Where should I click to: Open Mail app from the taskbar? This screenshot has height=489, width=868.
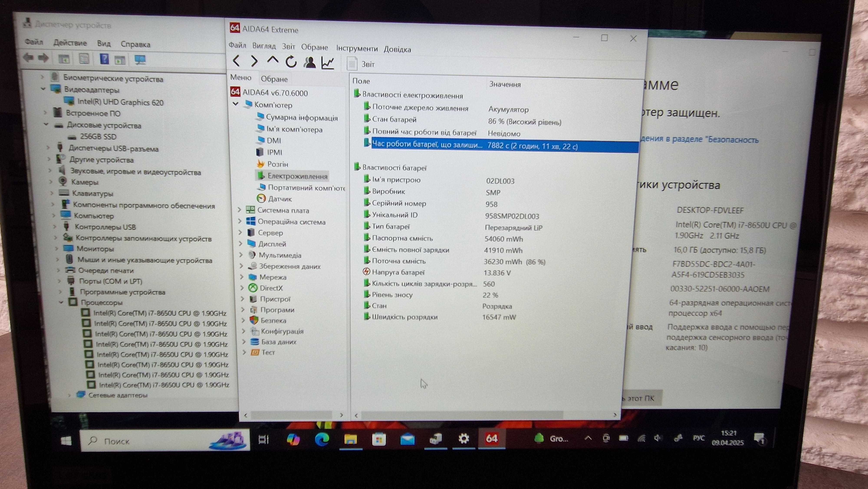[407, 439]
